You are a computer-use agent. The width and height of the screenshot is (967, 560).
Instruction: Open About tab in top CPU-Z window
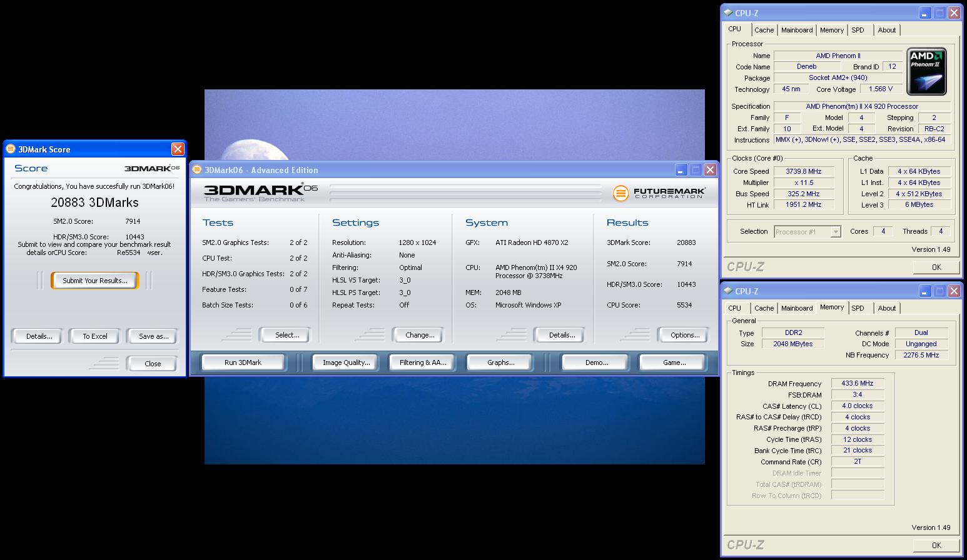(886, 30)
